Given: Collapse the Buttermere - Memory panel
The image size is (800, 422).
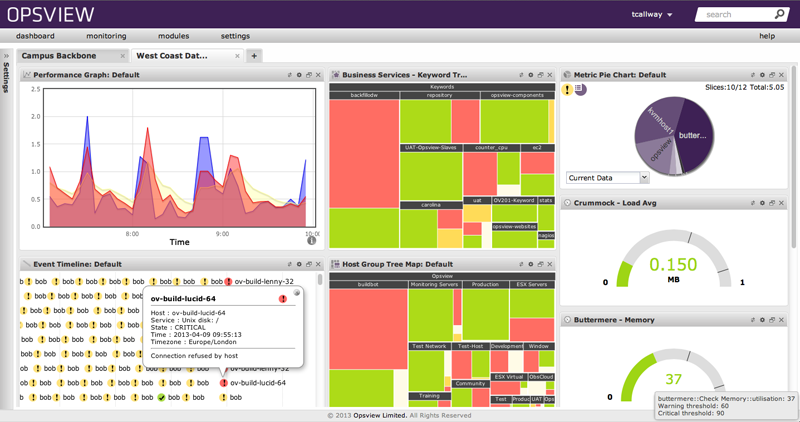Looking at the screenshot, I should pos(567,320).
